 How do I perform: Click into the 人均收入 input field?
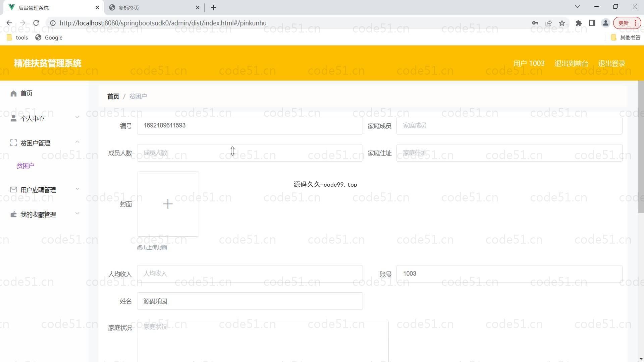point(250,274)
